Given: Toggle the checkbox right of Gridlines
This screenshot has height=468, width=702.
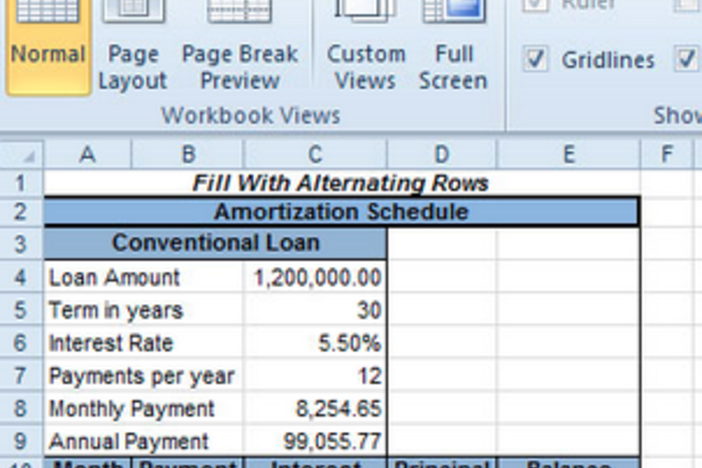Looking at the screenshot, I should point(686,60).
